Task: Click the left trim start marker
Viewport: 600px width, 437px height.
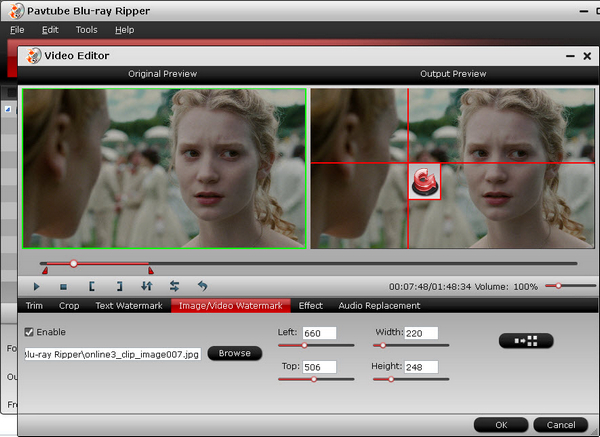Action: (45, 271)
